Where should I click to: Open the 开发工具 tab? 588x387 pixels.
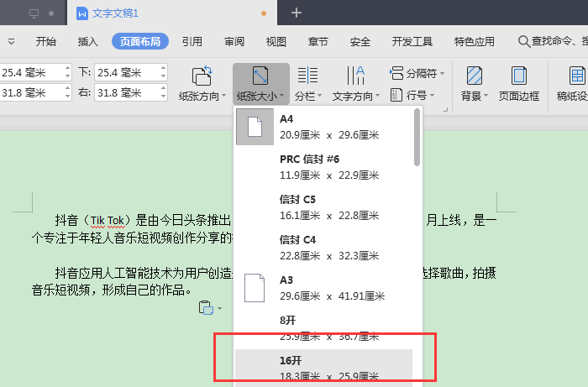point(412,41)
